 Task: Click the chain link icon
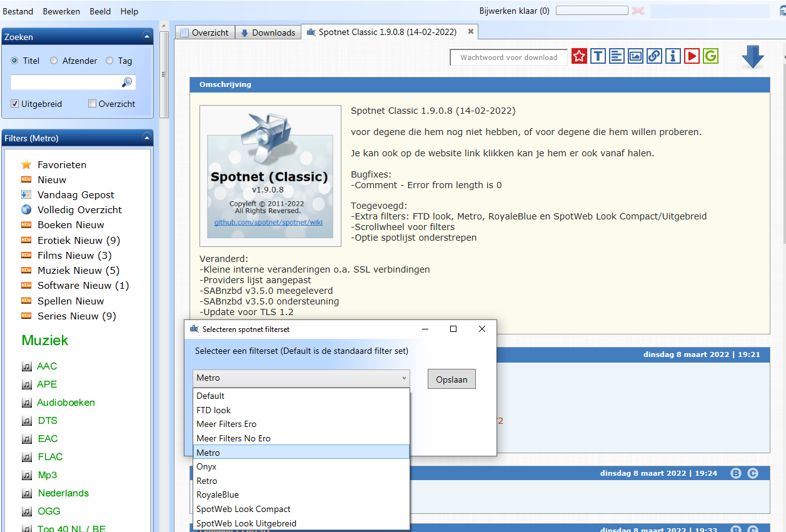tap(654, 56)
